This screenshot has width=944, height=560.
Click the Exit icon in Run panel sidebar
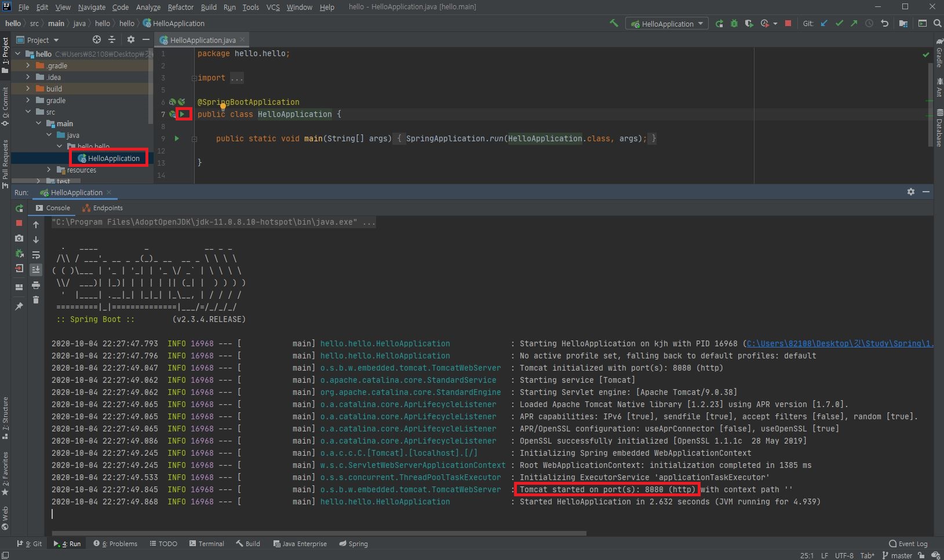point(19,269)
